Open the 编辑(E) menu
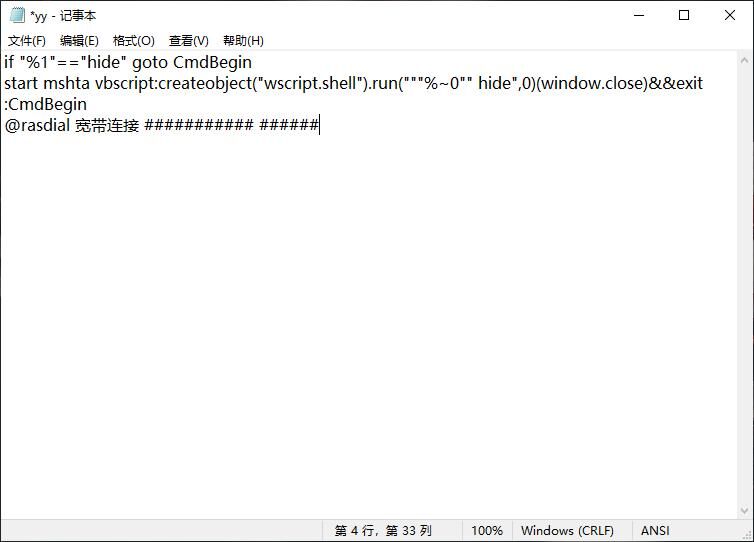Viewport: 754px width, 542px height. [79, 41]
